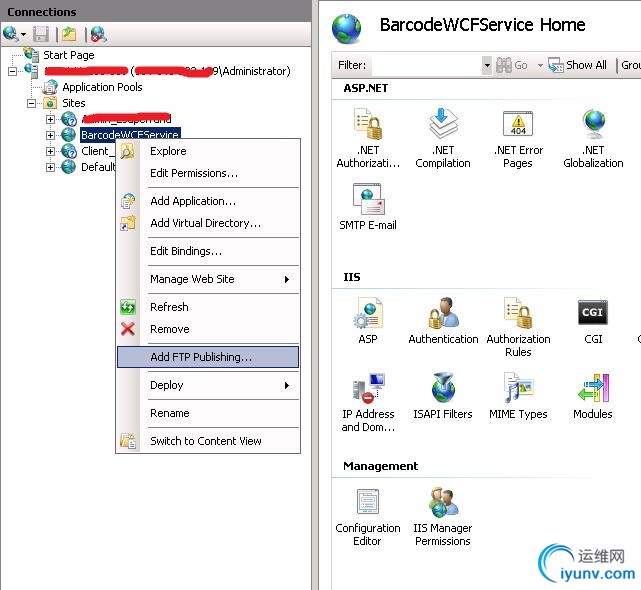The height and width of the screenshot is (590, 641).
Task: Open the Authentication feature
Action: click(443, 320)
